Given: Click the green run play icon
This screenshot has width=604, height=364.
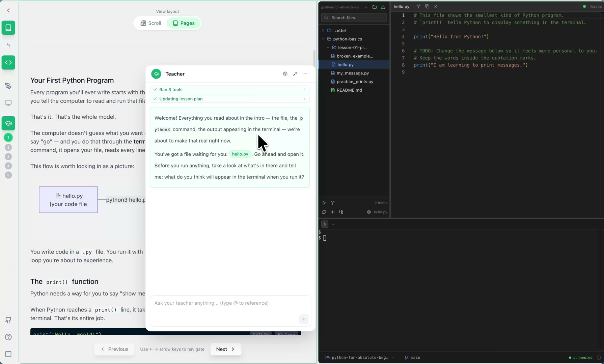Looking at the screenshot, I should 324,203.
